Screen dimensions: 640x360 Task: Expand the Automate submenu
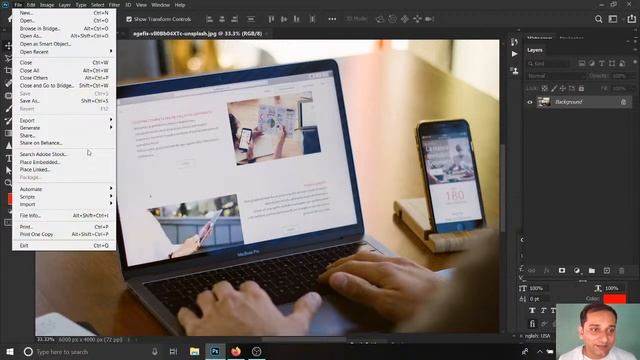64,189
